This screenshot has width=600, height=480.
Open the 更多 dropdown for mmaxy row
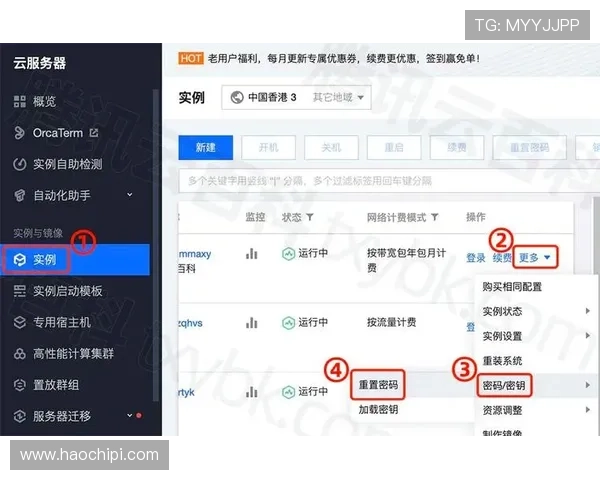pyautogui.click(x=535, y=257)
